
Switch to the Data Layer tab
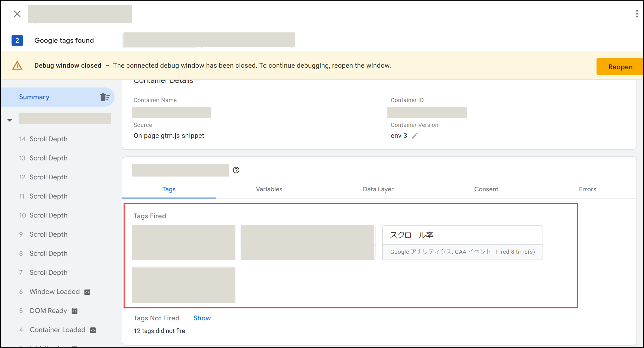(378, 189)
